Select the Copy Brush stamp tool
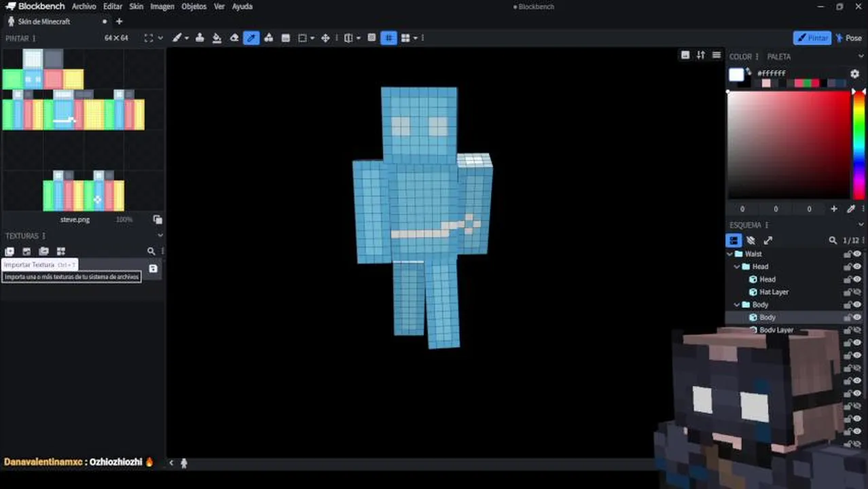The height and width of the screenshot is (489, 868). 200,38
